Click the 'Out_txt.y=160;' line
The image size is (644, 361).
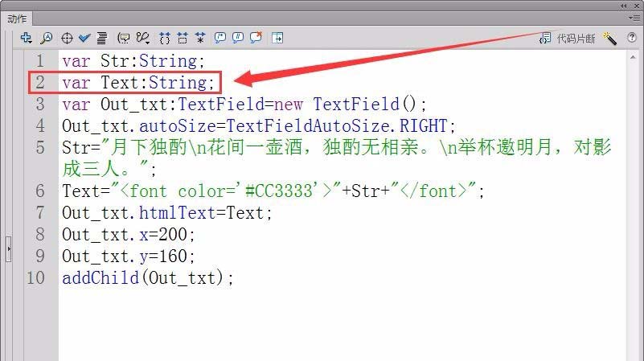tap(129, 256)
